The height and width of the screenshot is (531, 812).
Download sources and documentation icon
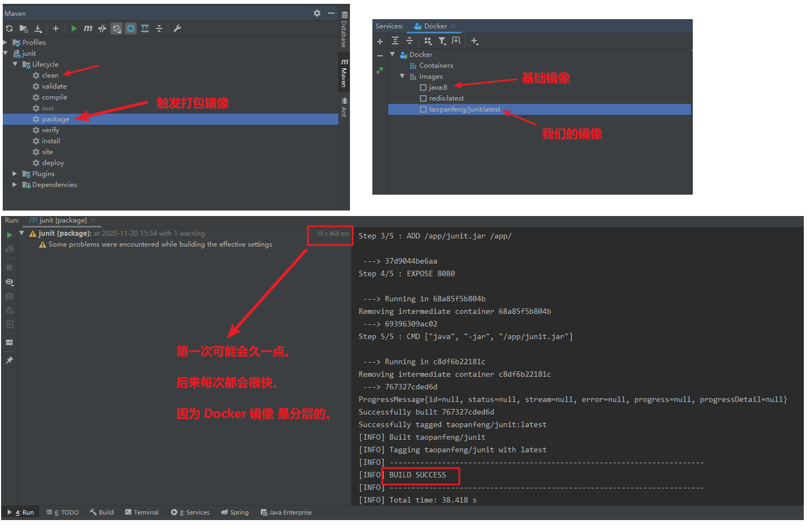pyautogui.click(x=38, y=28)
